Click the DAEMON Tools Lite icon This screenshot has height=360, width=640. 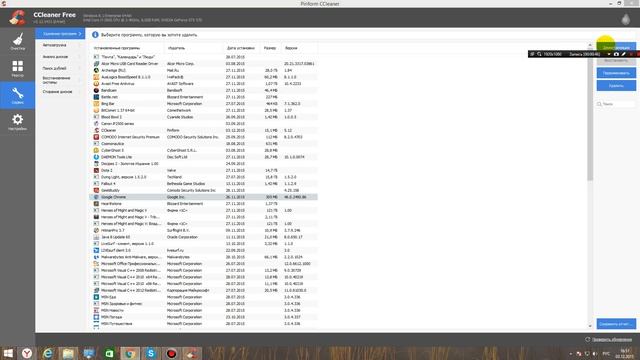pyautogui.click(x=96, y=157)
